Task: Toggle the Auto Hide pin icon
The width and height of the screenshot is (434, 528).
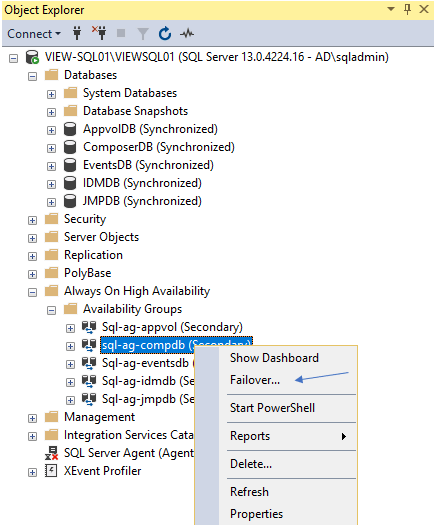Action: (407, 9)
